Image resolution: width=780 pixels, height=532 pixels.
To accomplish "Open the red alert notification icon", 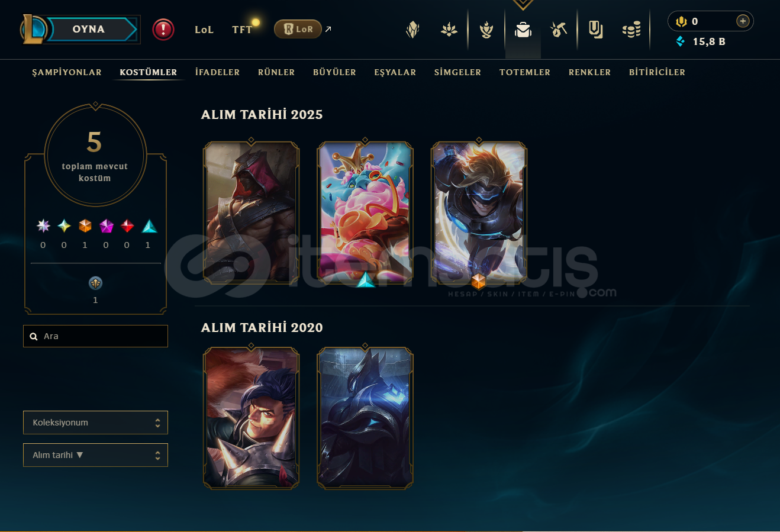I will [x=163, y=29].
